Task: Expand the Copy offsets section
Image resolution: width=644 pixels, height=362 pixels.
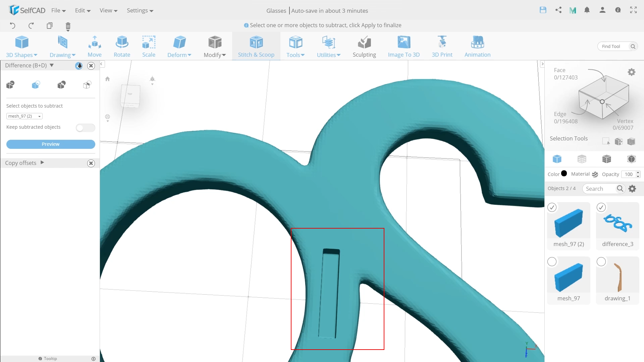Action: (x=42, y=163)
